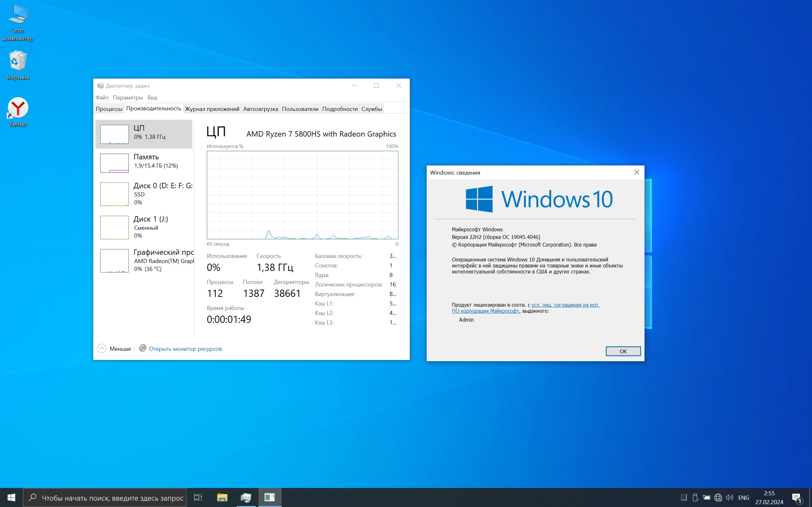Select the Память performance graph thumbnail

115,163
